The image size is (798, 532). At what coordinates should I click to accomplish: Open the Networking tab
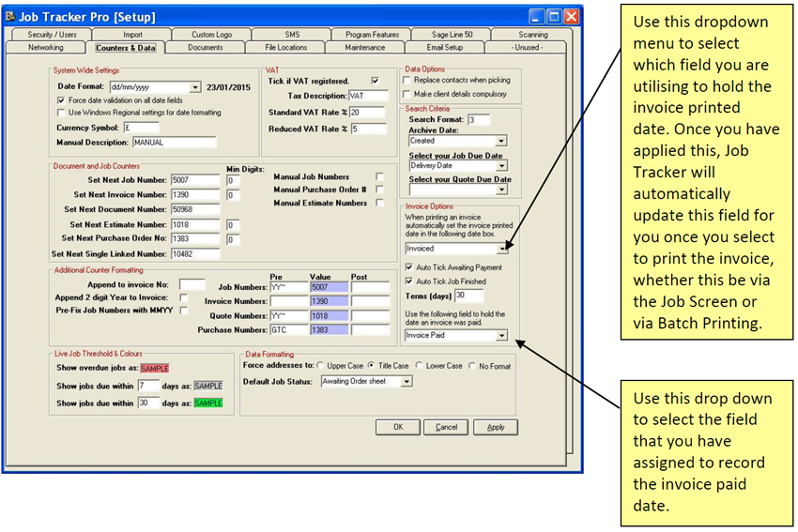pos(46,47)
